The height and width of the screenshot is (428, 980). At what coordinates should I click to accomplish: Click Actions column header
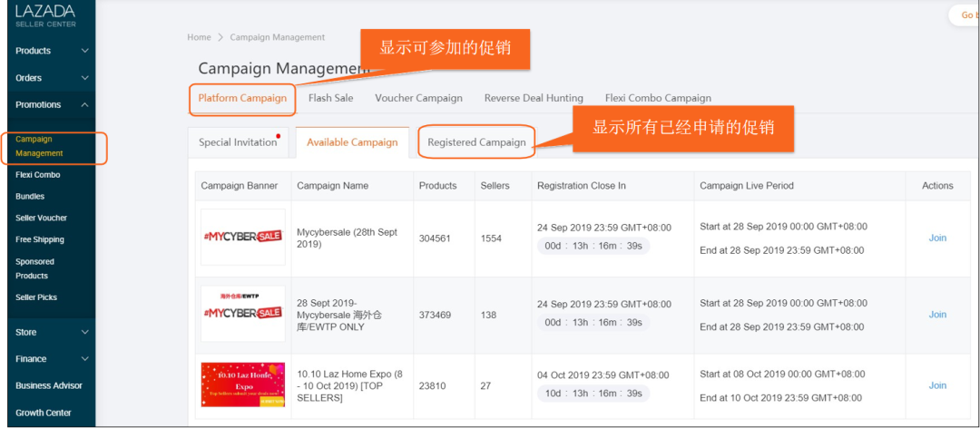937,186
